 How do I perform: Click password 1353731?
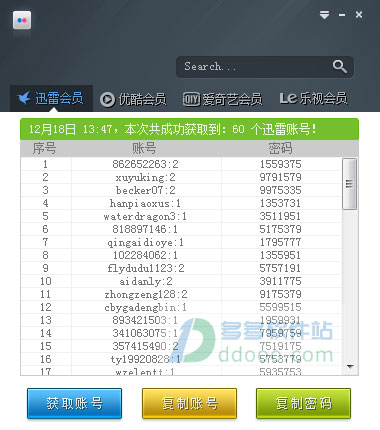281,203
